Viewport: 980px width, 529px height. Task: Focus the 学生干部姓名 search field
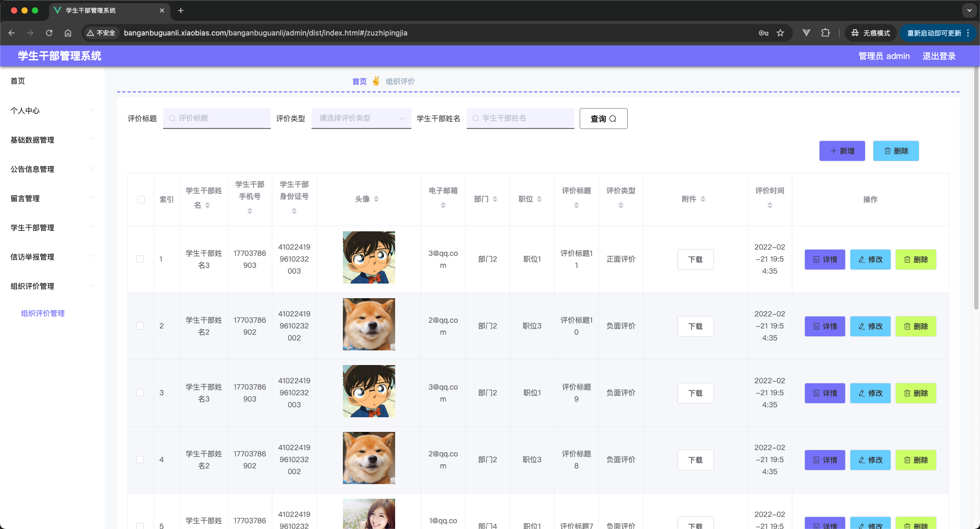pos(521,119)
